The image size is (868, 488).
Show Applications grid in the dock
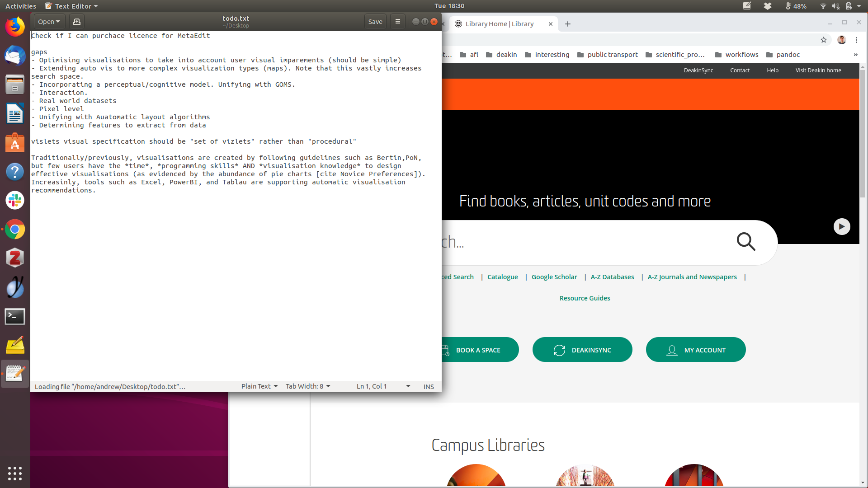coord(15,473)
